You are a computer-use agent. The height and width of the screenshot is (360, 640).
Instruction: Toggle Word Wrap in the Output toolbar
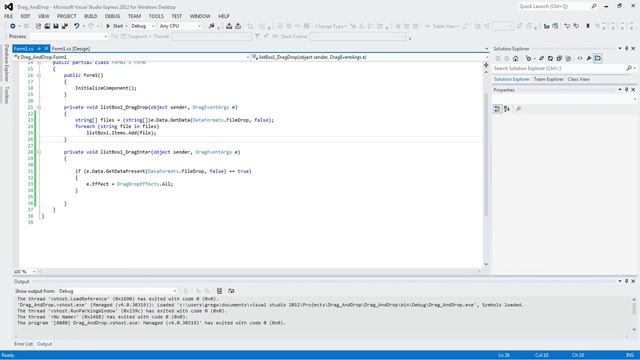(231, 291)
